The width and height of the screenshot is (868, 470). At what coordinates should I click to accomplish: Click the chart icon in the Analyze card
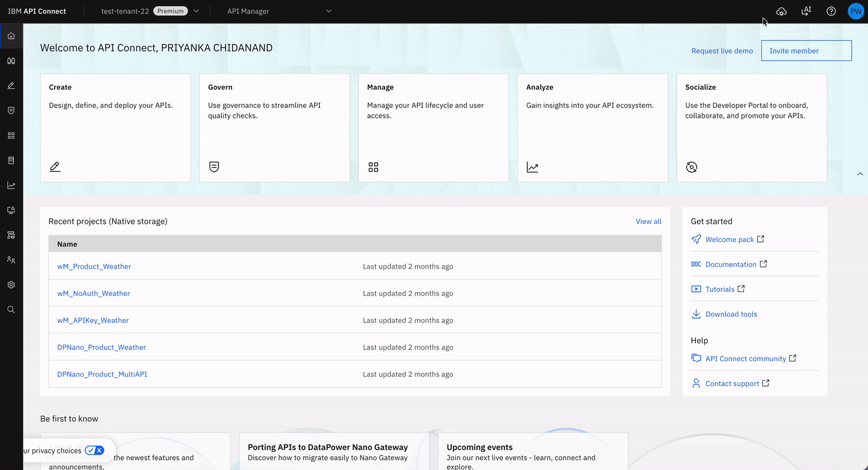pos(533,167)
